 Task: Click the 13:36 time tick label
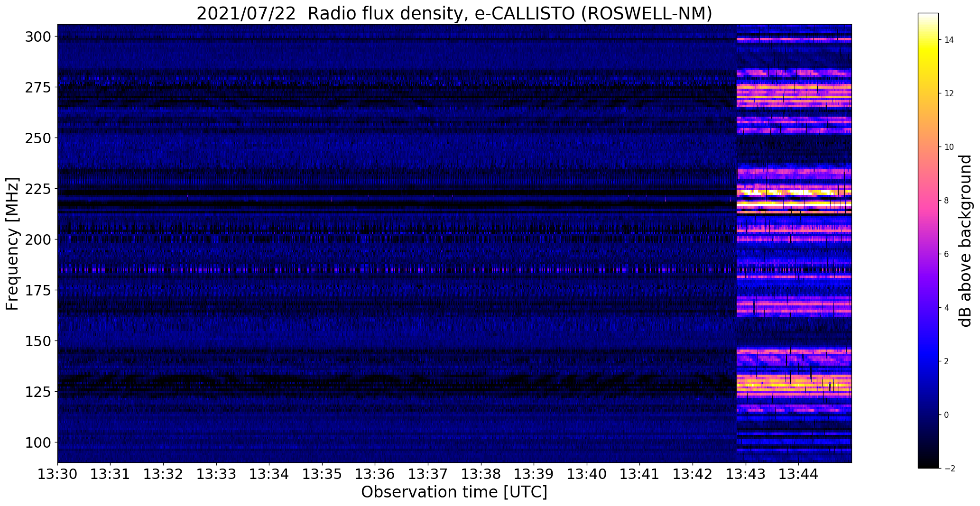(x=375, y=474)
